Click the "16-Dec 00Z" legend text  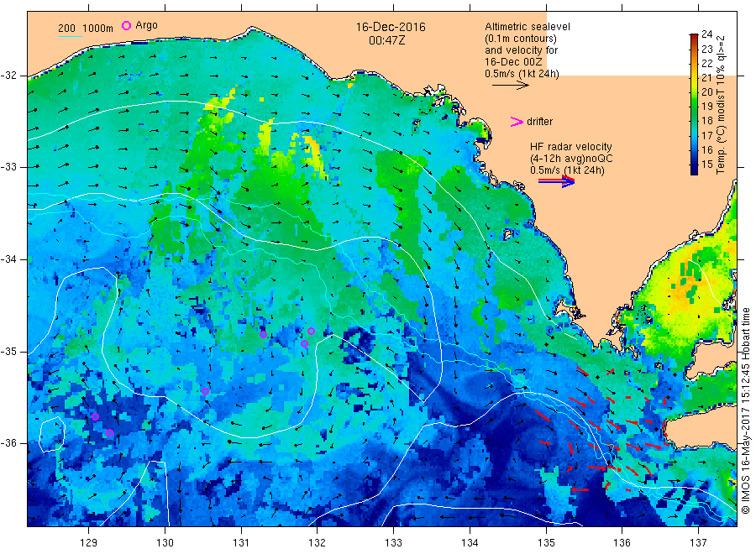(x=513, y=62)
